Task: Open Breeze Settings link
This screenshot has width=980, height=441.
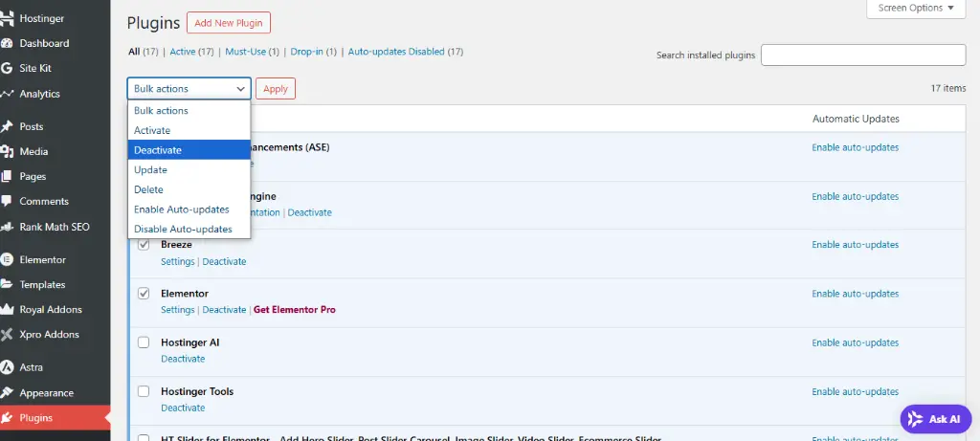Action: 177,261
